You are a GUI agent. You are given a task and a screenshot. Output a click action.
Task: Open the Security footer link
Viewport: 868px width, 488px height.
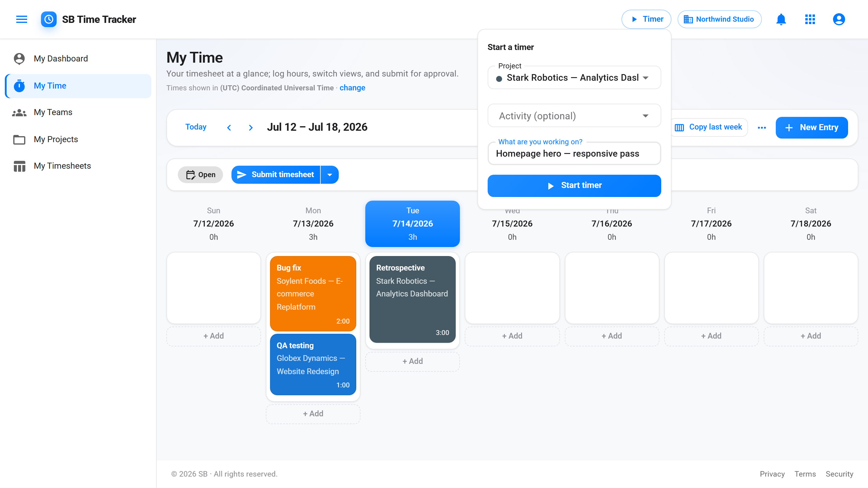[839, 474]
